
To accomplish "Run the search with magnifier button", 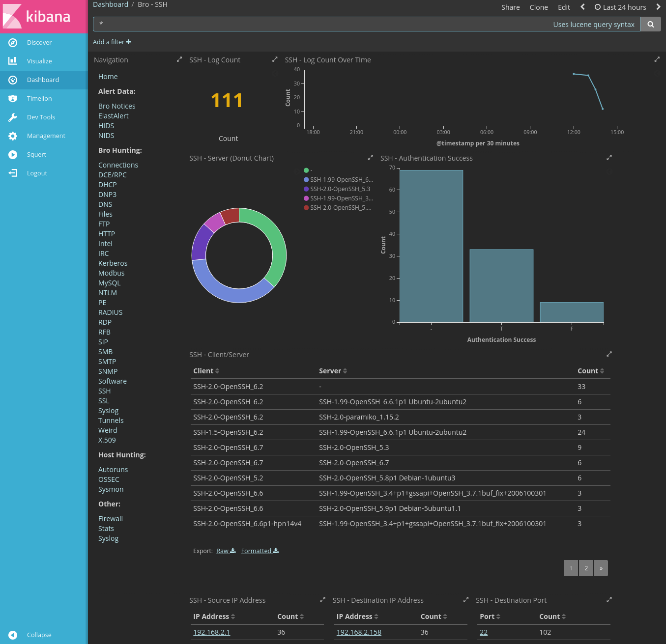I will 650,24.
